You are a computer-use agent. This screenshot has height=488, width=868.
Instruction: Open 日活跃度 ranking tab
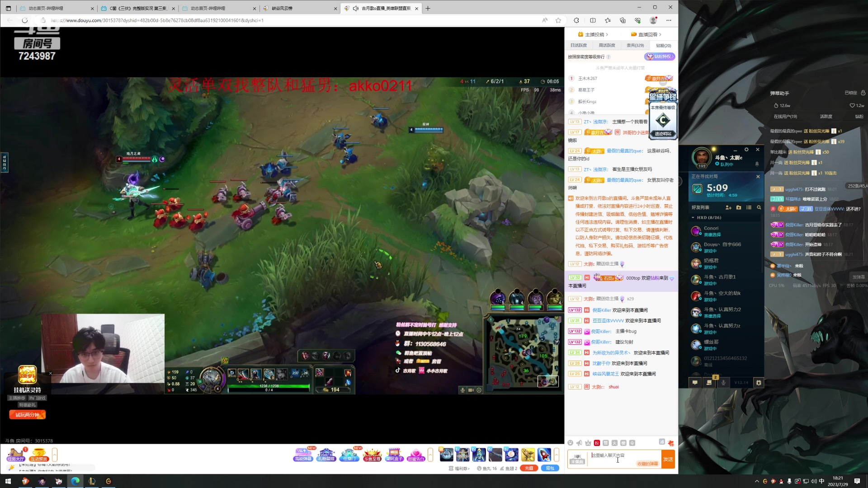click(578, 45)
